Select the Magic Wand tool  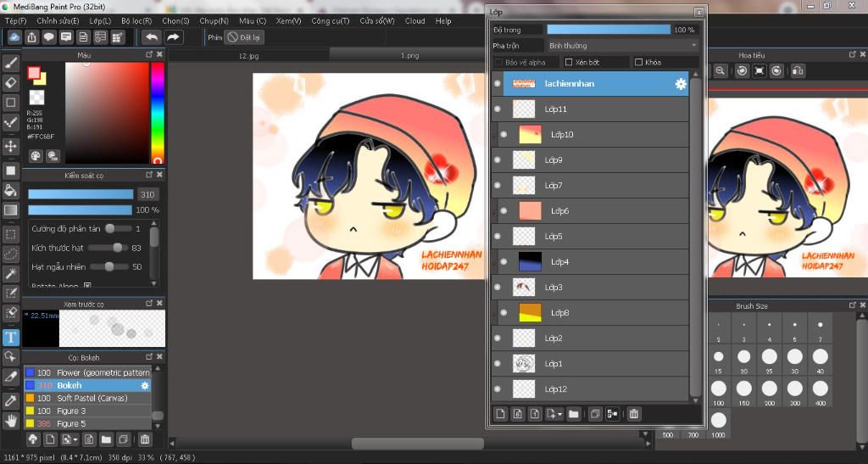(x=10, y=273)
